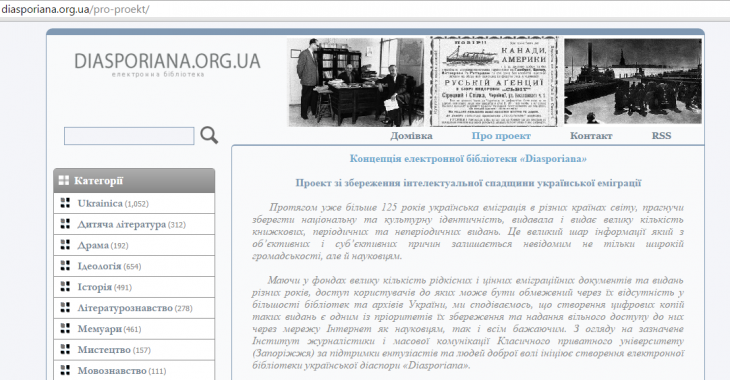Open the Літературознавство category
Viewport: 730px width, 380px height.
(125, 308)
